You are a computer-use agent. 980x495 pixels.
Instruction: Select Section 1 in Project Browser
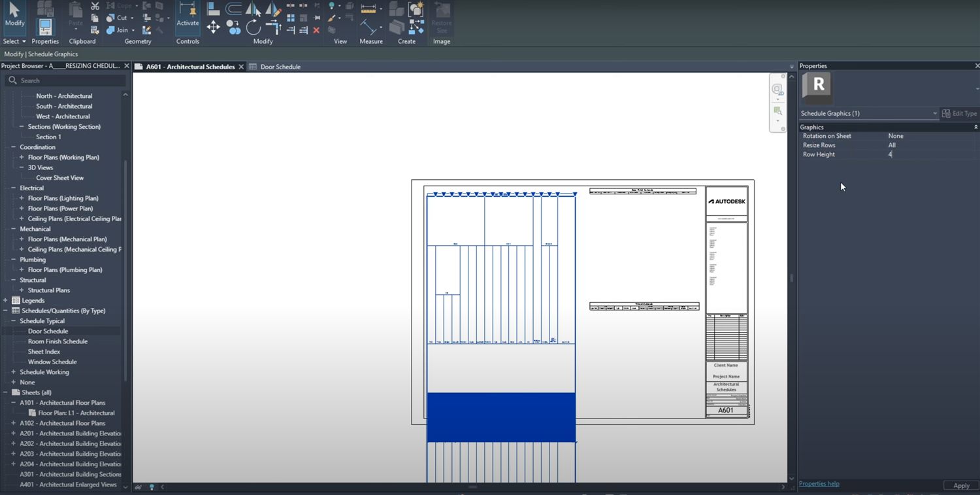pyautogui.click(x=48, y=137)
